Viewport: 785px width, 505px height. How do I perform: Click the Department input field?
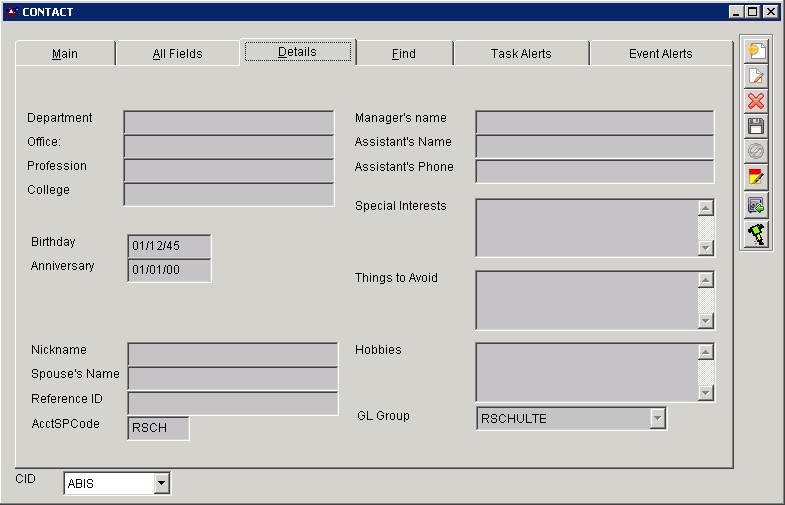click(228, 122)
